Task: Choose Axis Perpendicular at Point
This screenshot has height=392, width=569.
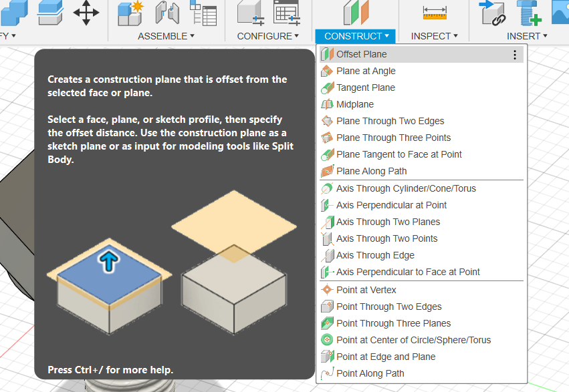Action: pos(421,205)
